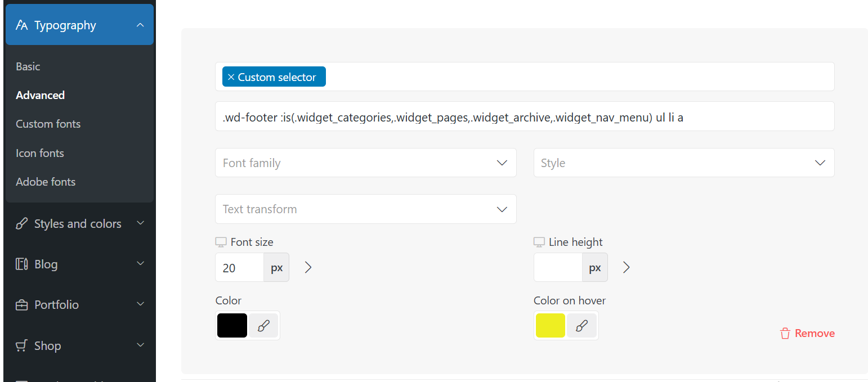Click the Styles and colors brush icon
The width and height of the screenshot is (868, 382).
point(22,223)
